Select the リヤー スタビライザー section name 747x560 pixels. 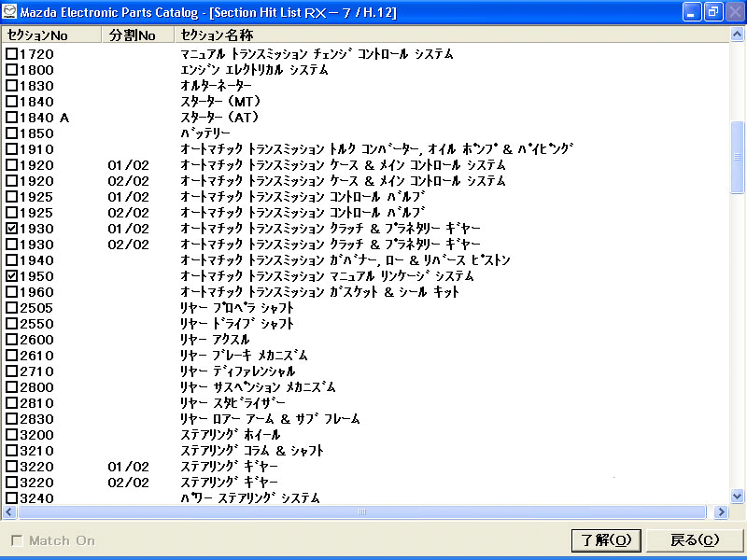click(233, 403)
